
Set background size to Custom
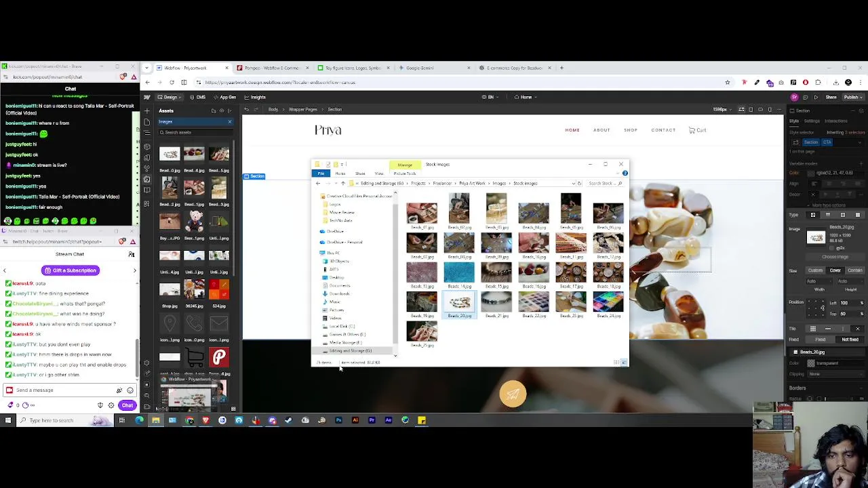816,270
